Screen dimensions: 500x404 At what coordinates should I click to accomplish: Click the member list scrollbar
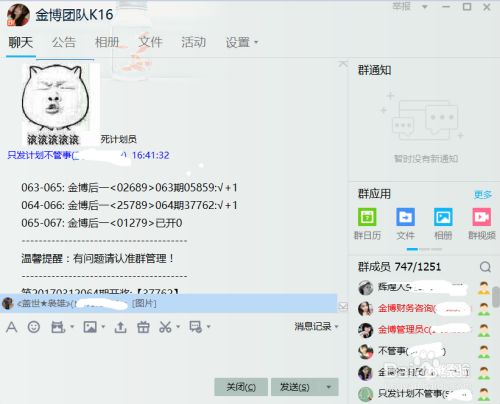[496, 297]
